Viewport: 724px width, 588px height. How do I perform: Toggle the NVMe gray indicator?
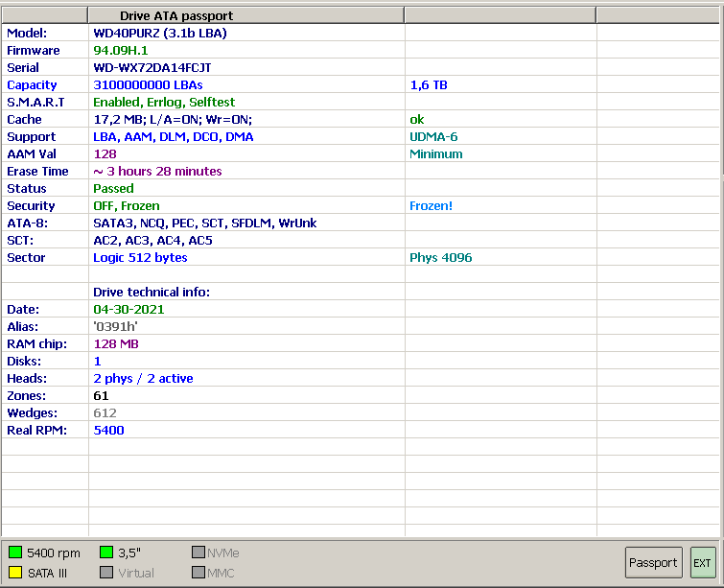click(x=199, y=553)
